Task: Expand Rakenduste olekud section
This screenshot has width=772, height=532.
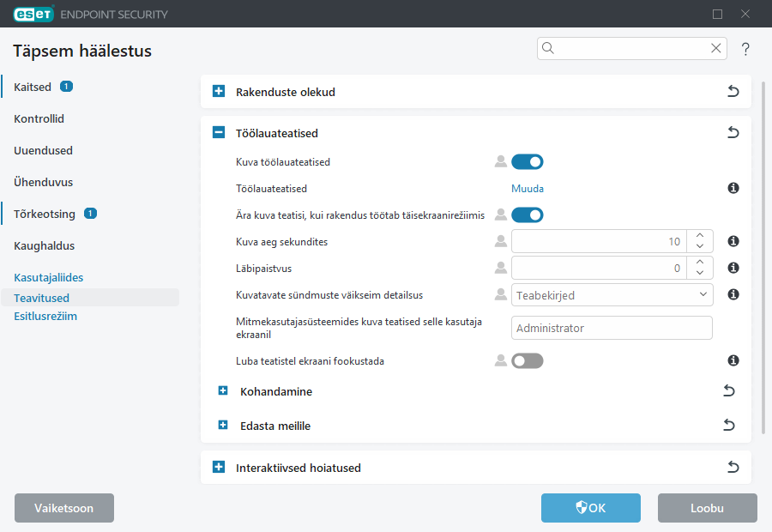Action: pyautogui.click(x=219, y=91)
